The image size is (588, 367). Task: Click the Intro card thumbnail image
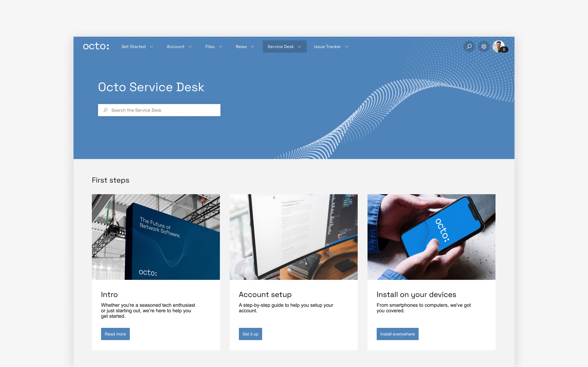point(156,237)
